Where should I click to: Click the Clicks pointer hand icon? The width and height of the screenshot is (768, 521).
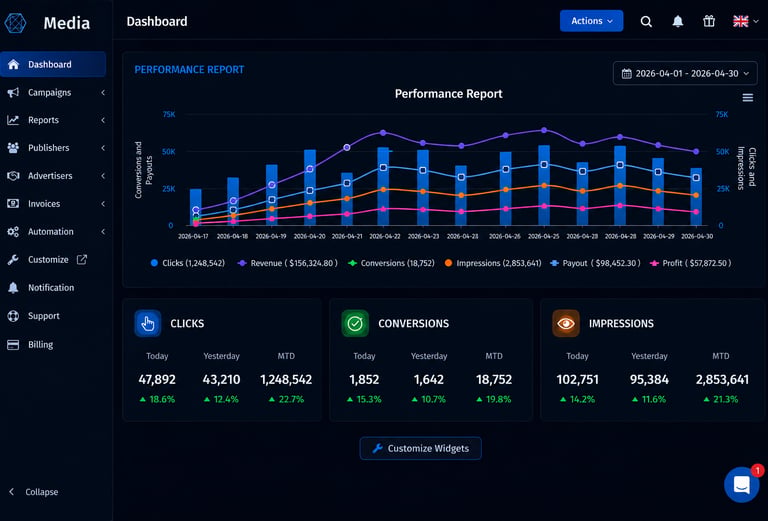coord(147,323)
